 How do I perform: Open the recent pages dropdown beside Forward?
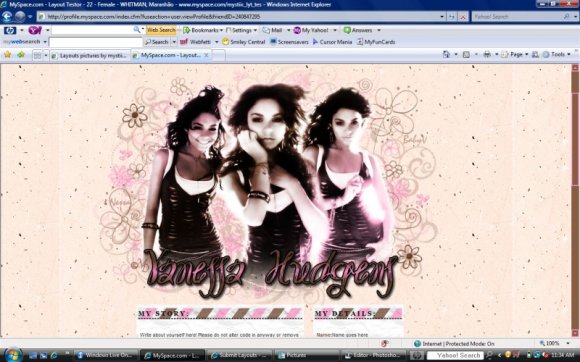(30, 17)
